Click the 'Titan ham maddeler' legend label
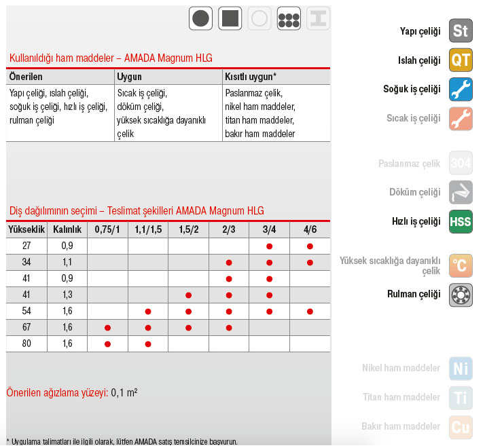Viewport: 485px width, 448px height. pos(401,397)
